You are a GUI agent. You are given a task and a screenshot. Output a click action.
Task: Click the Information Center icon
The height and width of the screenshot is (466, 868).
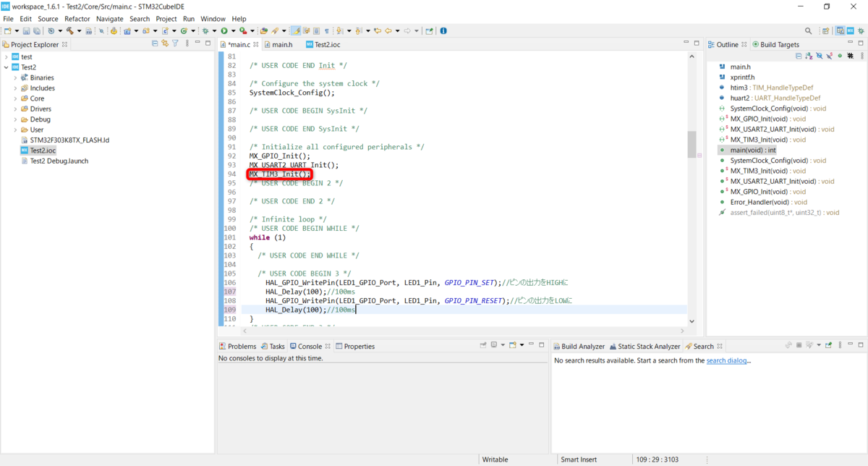coord(443,31)
